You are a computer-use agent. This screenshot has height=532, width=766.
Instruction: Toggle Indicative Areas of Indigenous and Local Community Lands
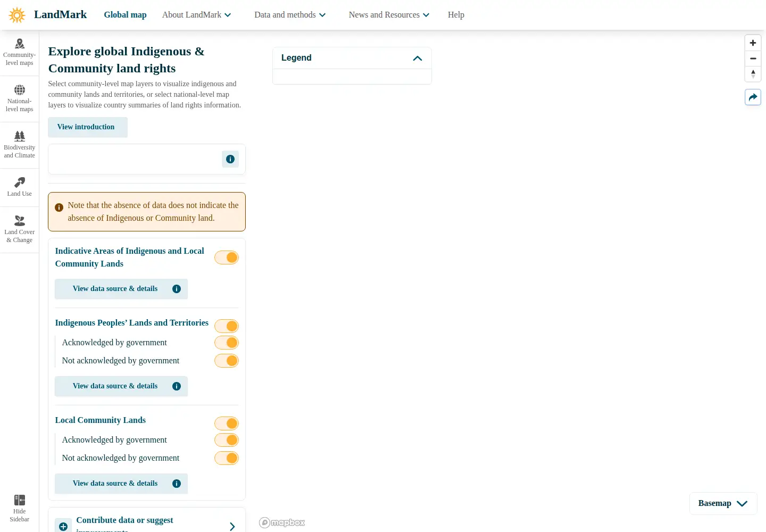point(227,257)
